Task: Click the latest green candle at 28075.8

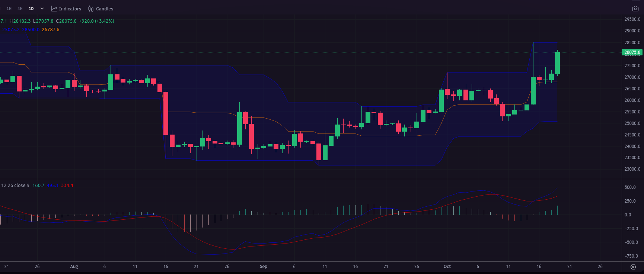Action: coord(557,63)
